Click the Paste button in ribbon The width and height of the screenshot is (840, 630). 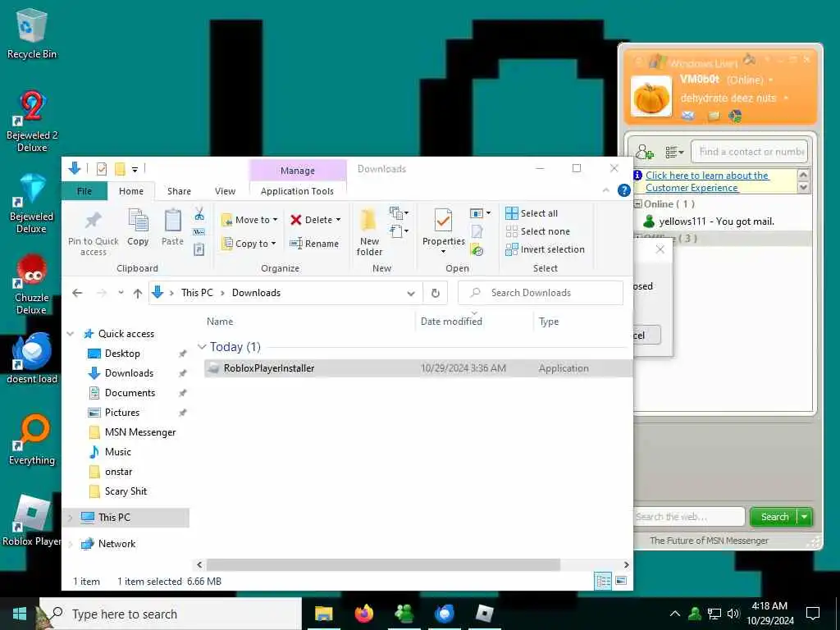pos(172,227)
